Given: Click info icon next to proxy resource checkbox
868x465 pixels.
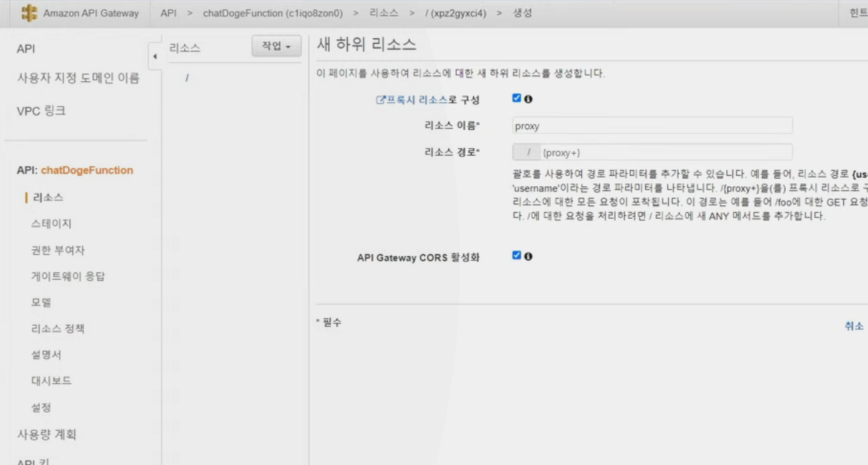Looking at the screenshot, I should tap(528, 99).
